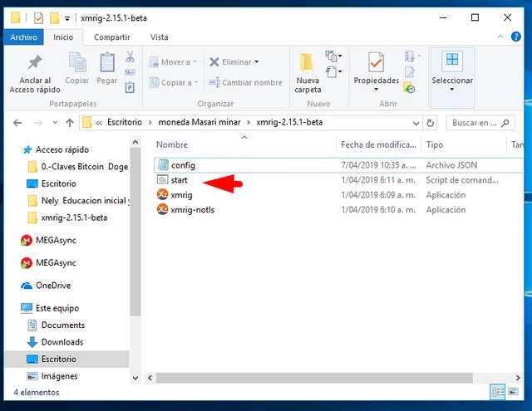Click the up one level arrow
Viewport: 532px width, 411px height.
tap(70, 123)
